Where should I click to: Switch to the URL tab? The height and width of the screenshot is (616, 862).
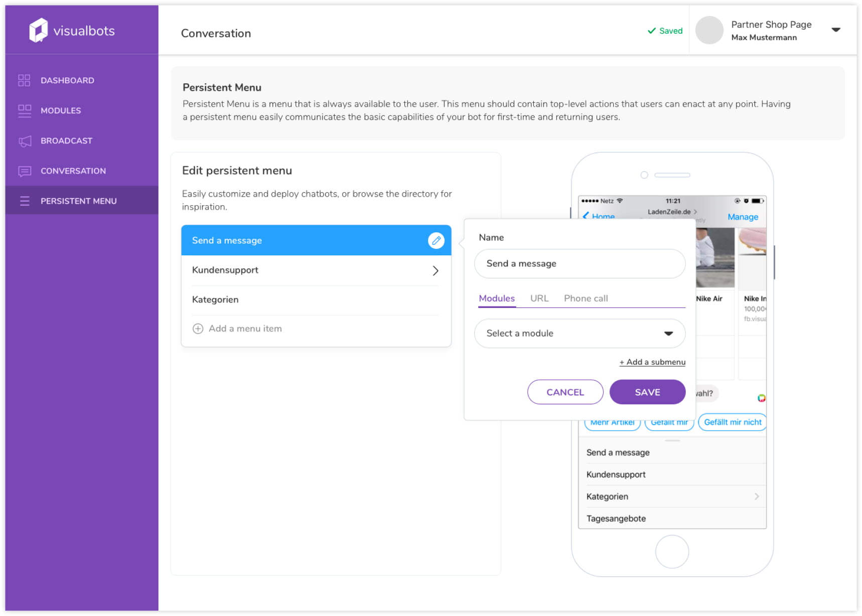pyautogui.click(x=539, y=298)
